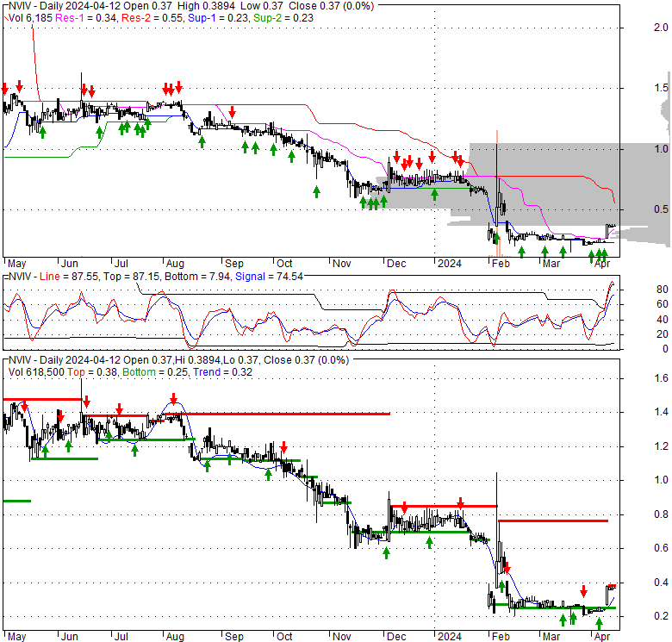Click the 0.5 price axis label, top chart
This screenshot has width=672, height=642.
pos(661,209)
